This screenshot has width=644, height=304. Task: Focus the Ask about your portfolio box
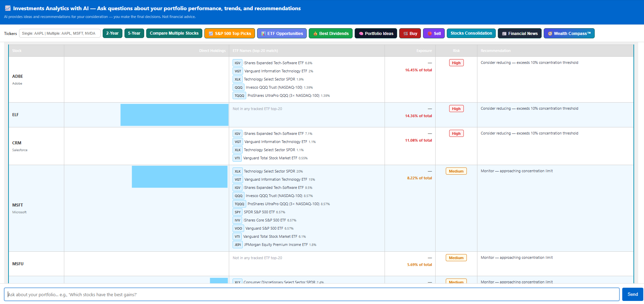tap(311, 294)
